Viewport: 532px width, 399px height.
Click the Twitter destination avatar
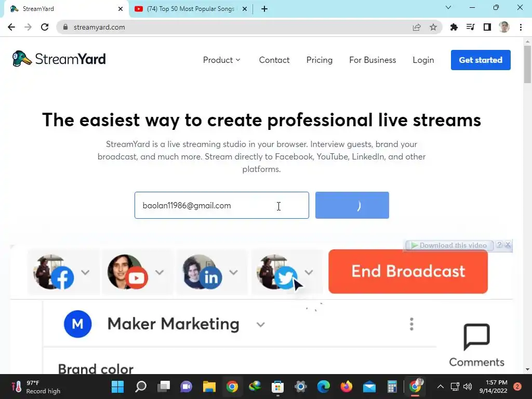(x=277, y=272)
